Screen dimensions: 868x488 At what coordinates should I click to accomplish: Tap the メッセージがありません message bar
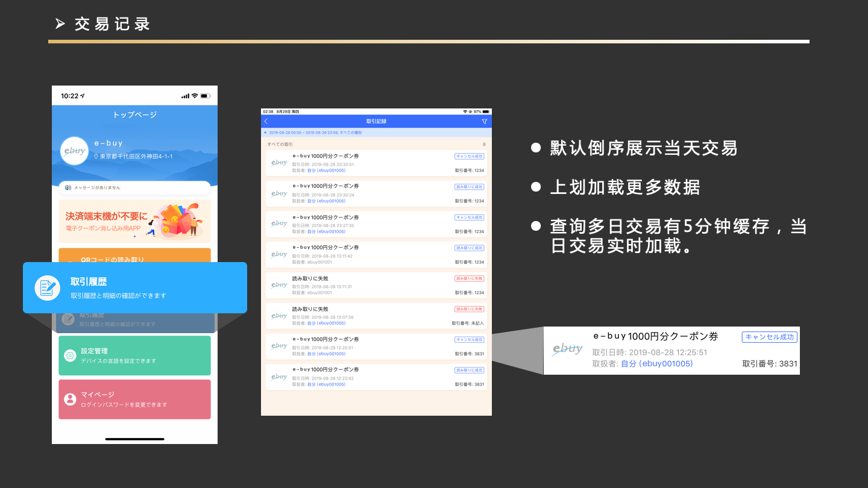click(x=135, y=187)
